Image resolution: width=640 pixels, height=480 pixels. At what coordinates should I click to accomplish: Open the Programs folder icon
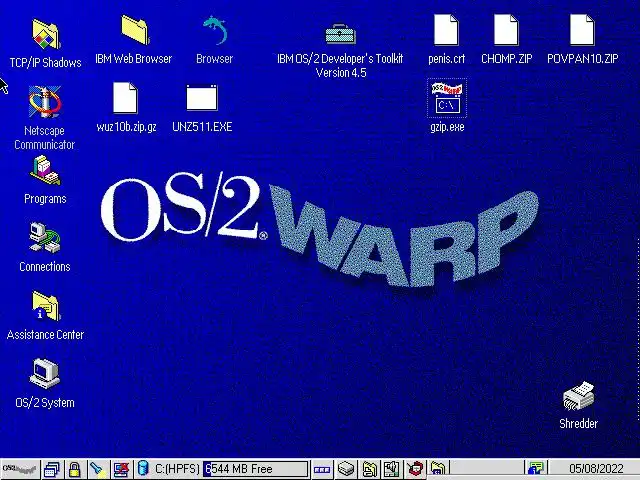tap(45, 171)
